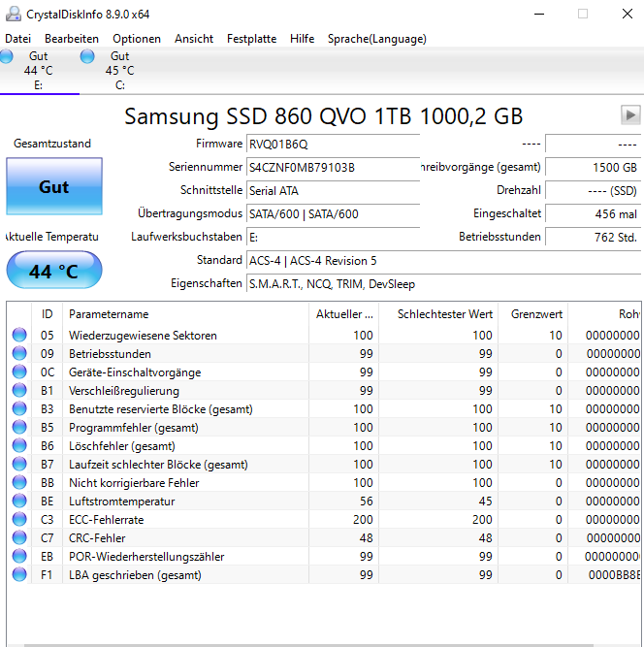Click the 44 °C temperature button

tap(54, 271)
